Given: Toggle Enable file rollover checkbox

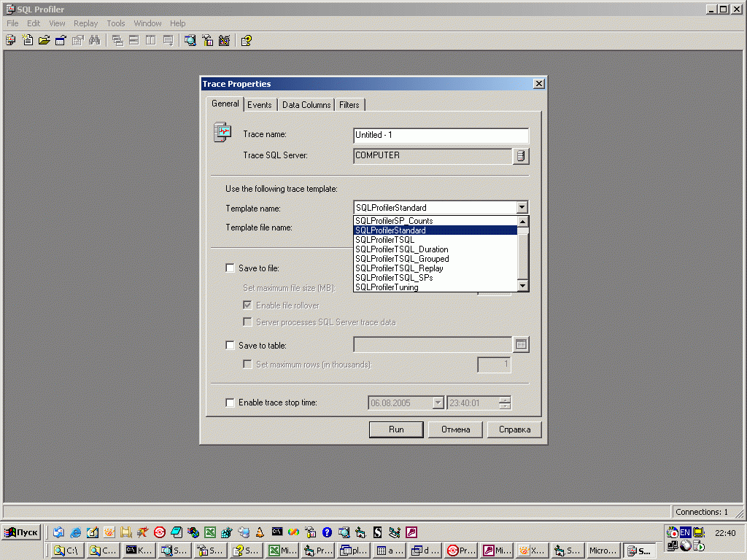Looking at the screenshot, I should tap(247, 305).
